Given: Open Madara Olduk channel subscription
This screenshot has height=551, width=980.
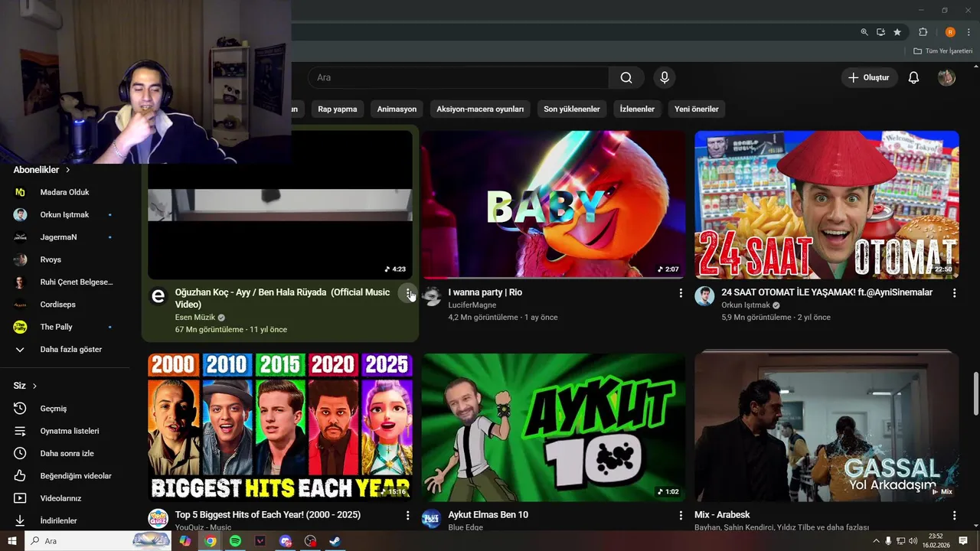Looking at the screenshot, I should point(65,192).
